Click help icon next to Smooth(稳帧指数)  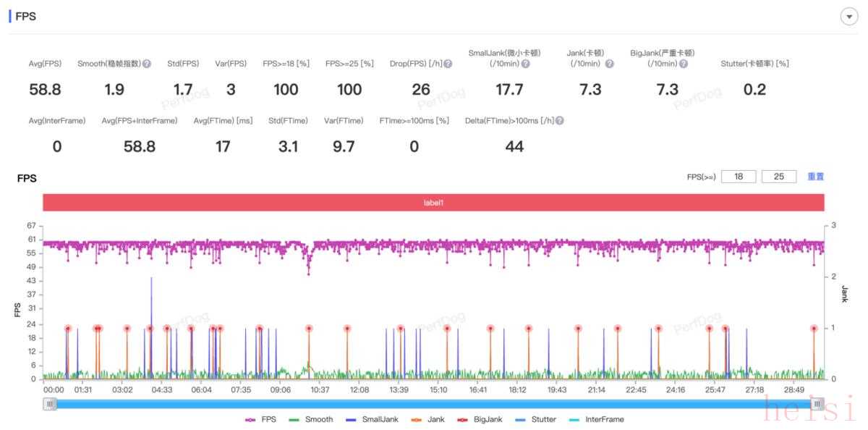point(147,64)
